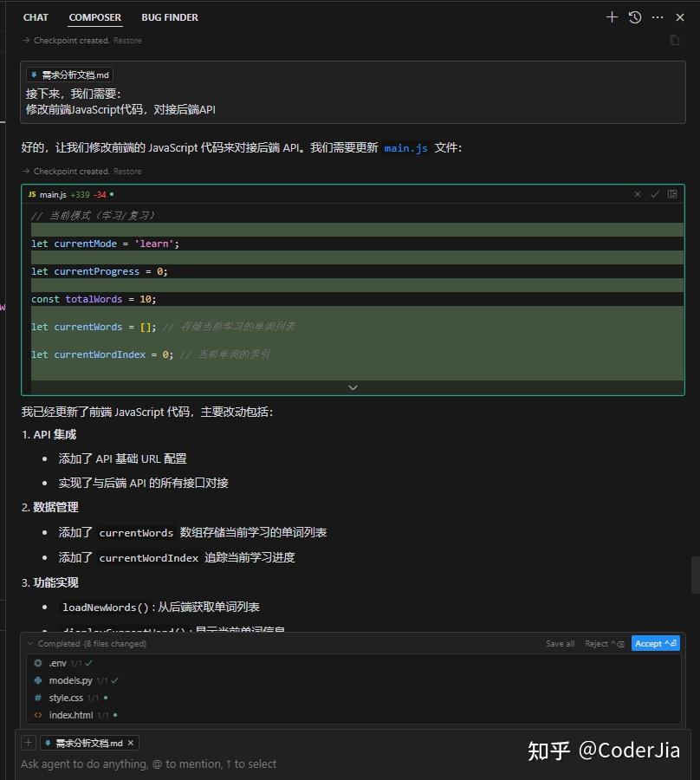Open models.py in changed files list
The image size is (700, 780).
point(70,680)
